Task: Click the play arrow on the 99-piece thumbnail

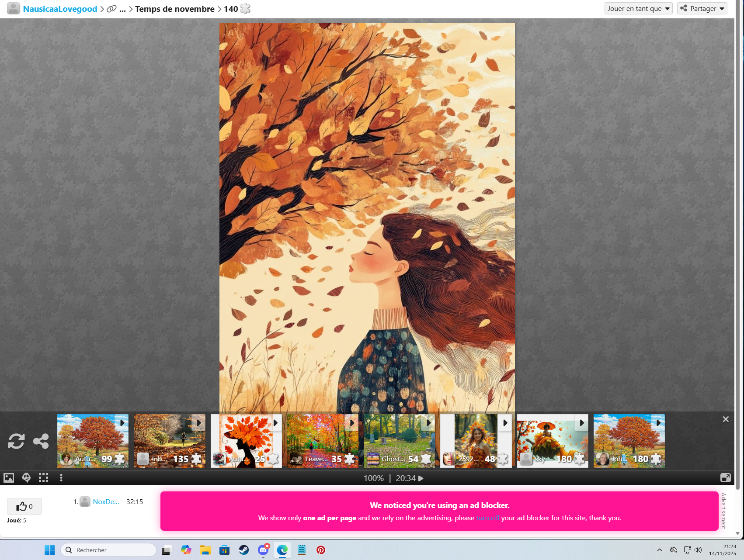Action: (122, 422)
